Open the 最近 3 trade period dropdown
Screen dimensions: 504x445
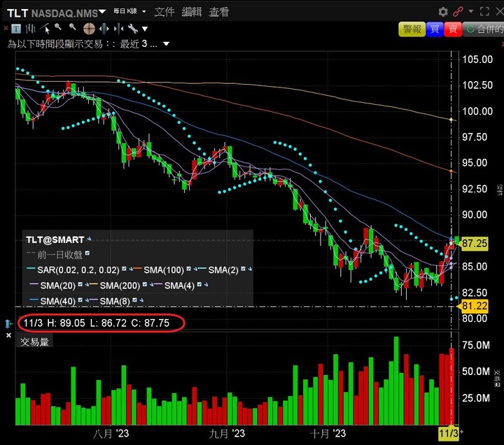coord(166,43)
